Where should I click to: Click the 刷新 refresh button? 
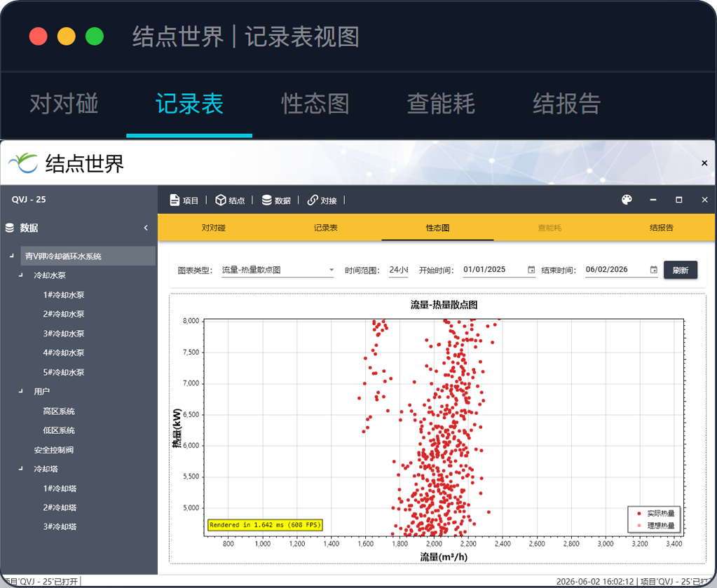click(681, 271)
